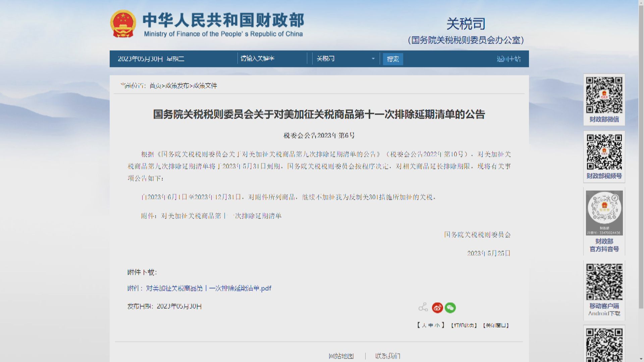Download the 排除延期清单 PDF attachment
644x362 pixels.
tap(199, 288)
